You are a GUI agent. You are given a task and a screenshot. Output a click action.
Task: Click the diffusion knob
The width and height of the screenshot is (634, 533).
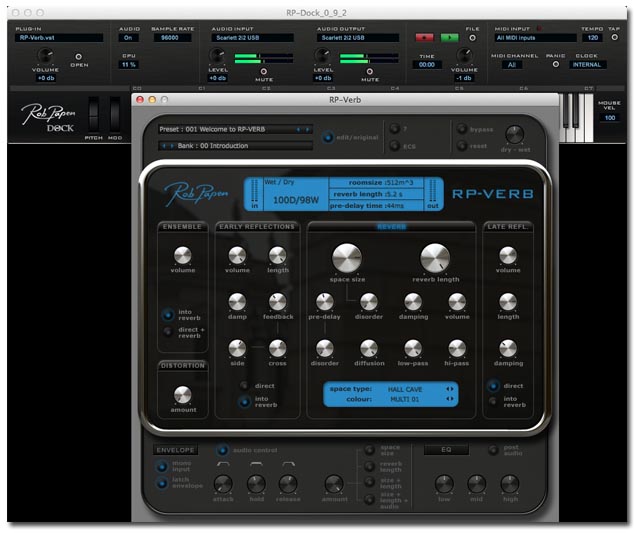(369, 348)
